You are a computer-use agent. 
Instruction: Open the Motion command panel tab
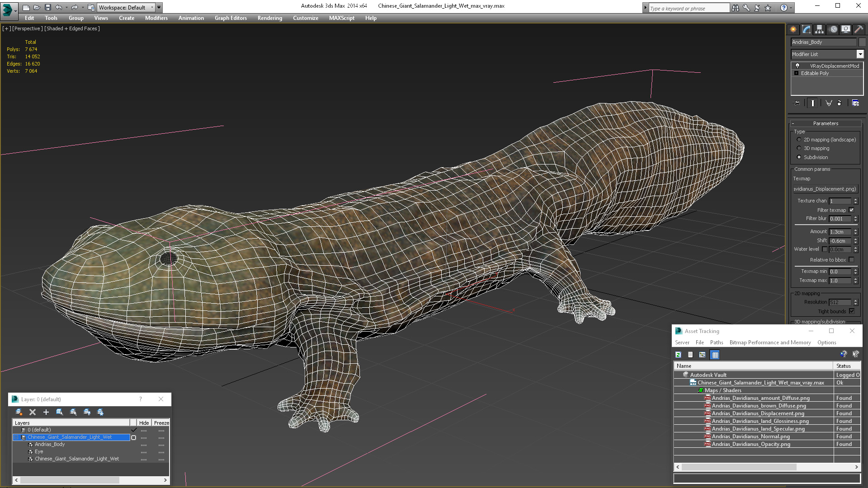833,29
